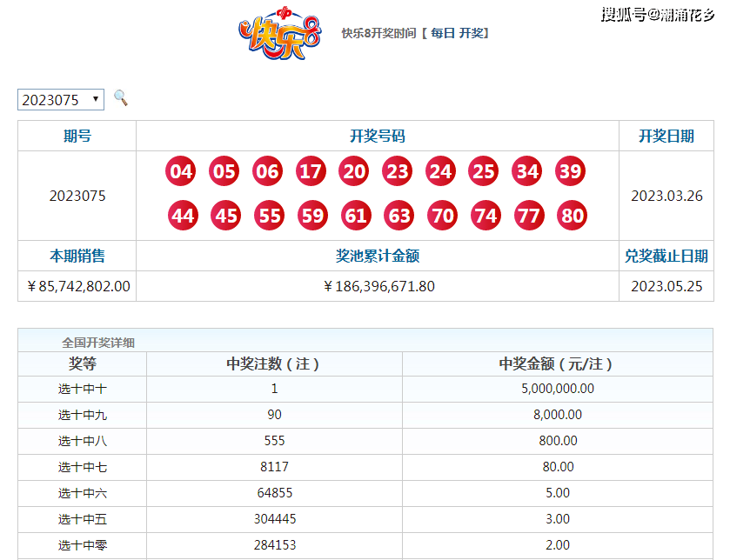Image resolution: width=730 pixels, height=560 pixels.
Task: Click red ball number 25
Action: coord(483,171)
